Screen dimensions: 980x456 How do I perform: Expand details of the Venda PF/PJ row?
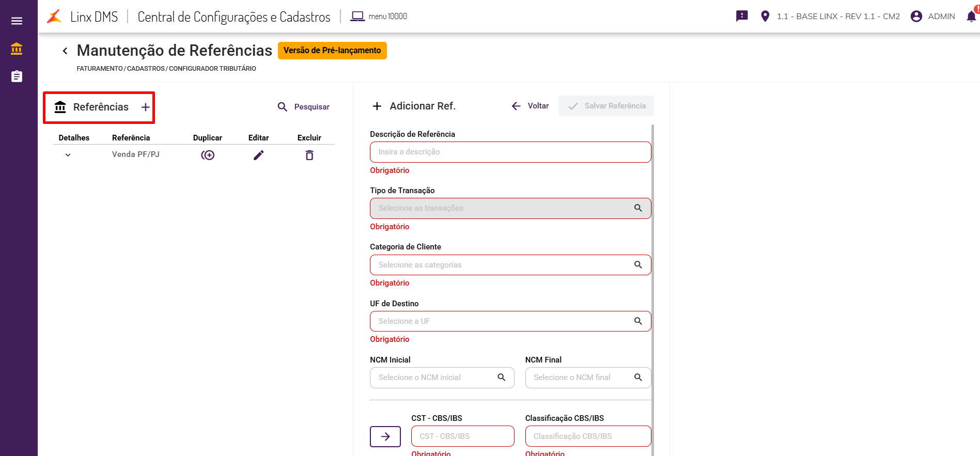pos(68,155)
